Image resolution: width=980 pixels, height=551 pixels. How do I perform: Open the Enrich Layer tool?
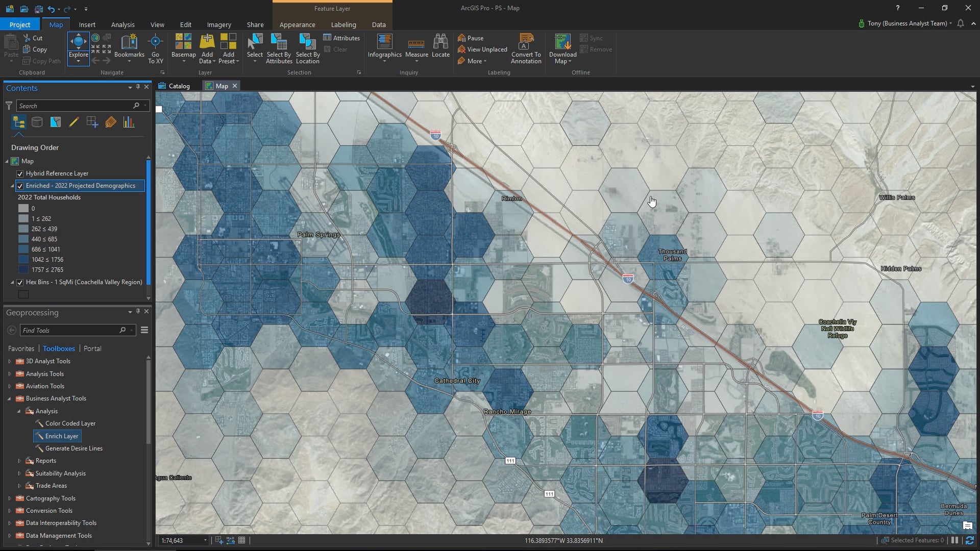(61, 436)
